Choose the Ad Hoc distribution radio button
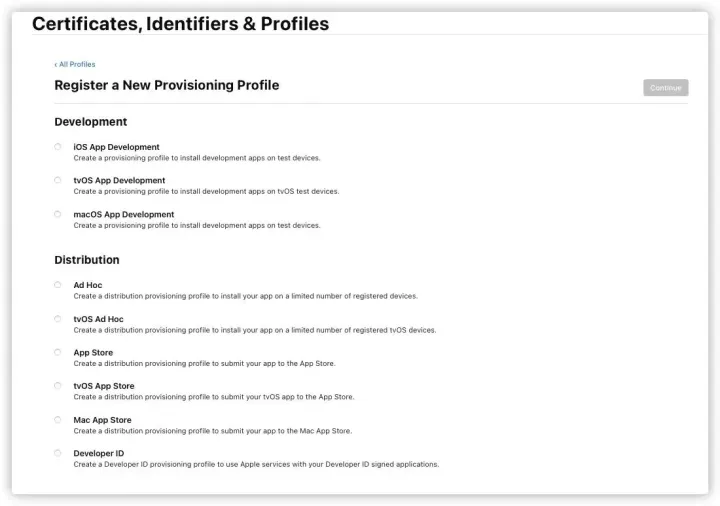Image resolution: width=720 pixels, height=506 pixels. (58, 285)
